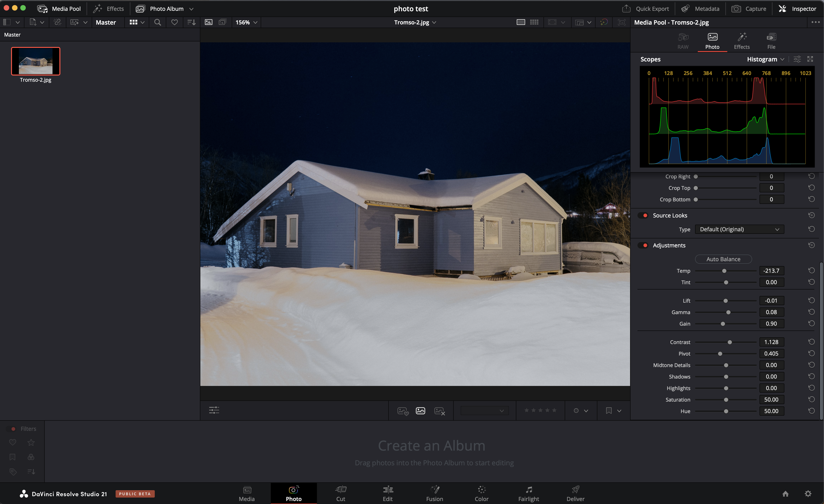The image size is (824, 504).
Task: Click the single image display icon near zoom
Action: 209,22
